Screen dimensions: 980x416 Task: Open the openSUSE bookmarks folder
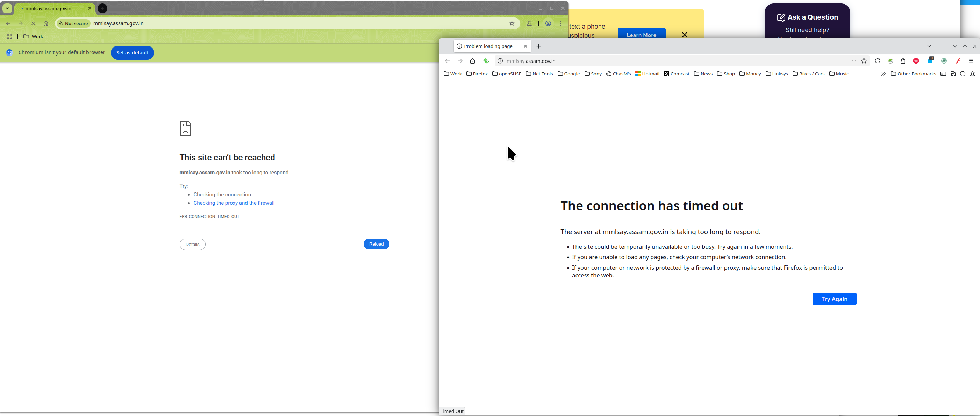pyautogui.click(x=507, y=74)
